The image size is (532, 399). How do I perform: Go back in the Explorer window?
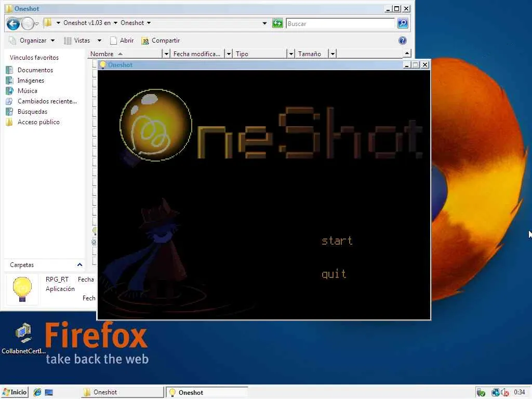pos(13,23)
